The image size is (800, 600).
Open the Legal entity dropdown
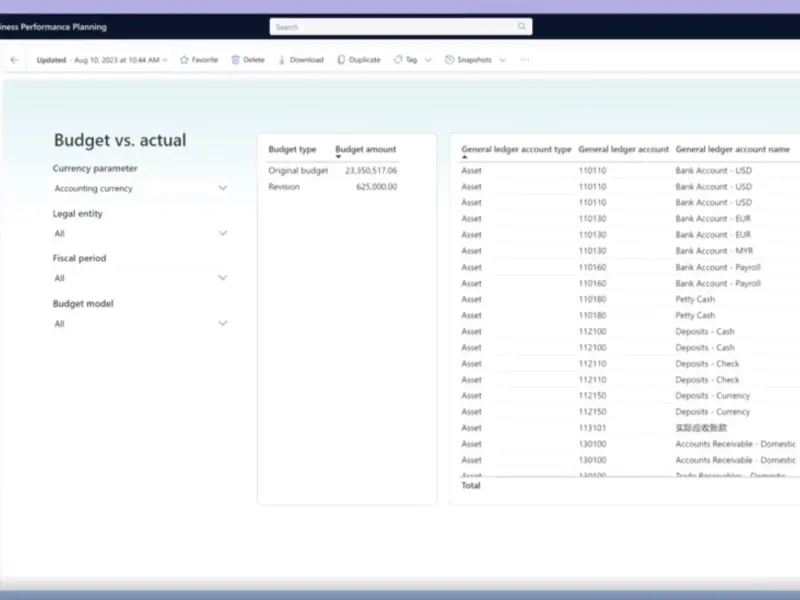[222, 233]
